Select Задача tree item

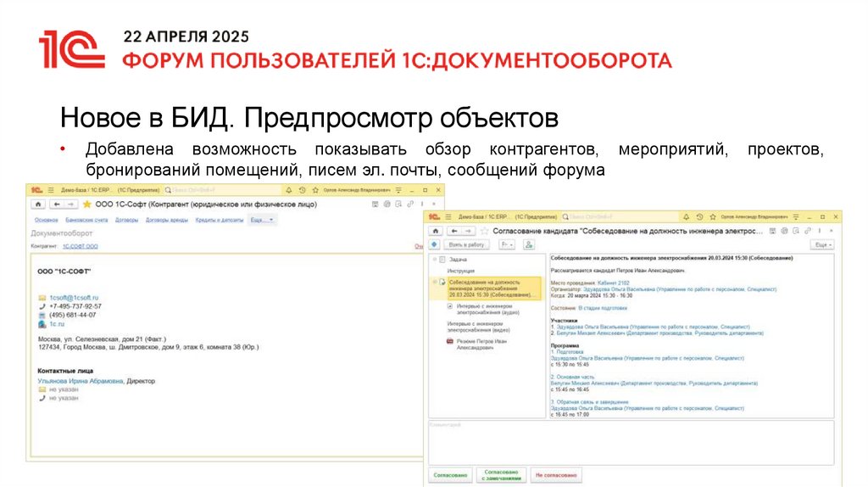(458, 260)
